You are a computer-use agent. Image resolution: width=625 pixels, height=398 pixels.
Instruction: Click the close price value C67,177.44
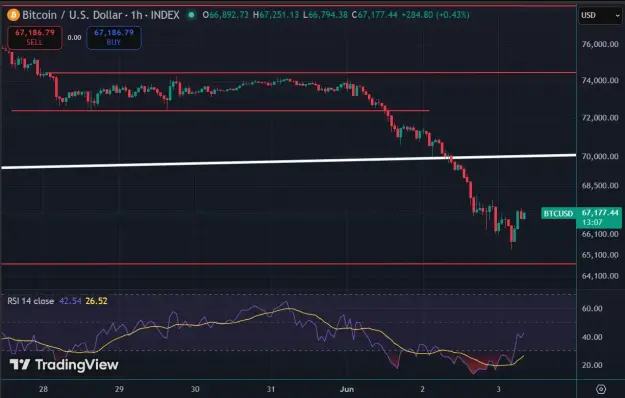pos(374,15)
